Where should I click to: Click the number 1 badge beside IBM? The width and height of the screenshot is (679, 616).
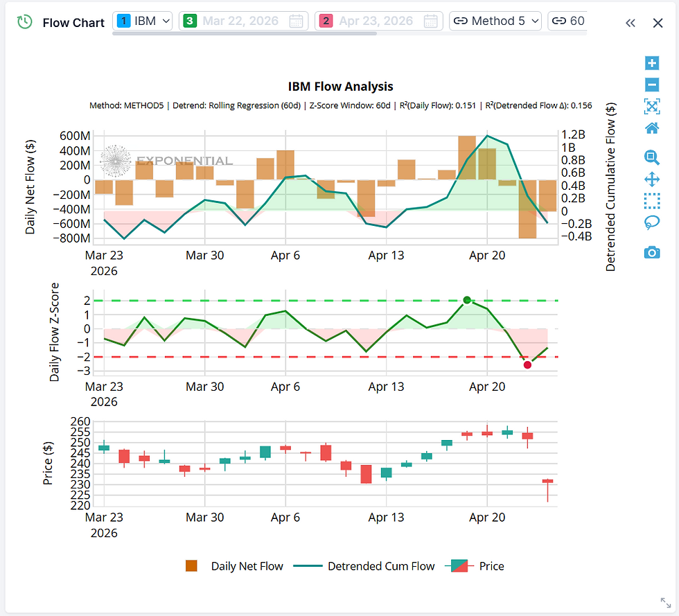[124, 21]
